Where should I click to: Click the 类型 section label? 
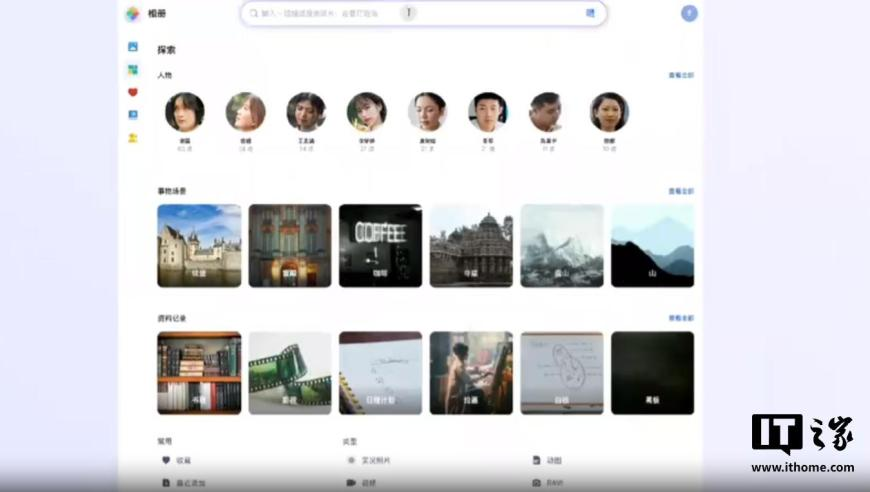[350, 442]
